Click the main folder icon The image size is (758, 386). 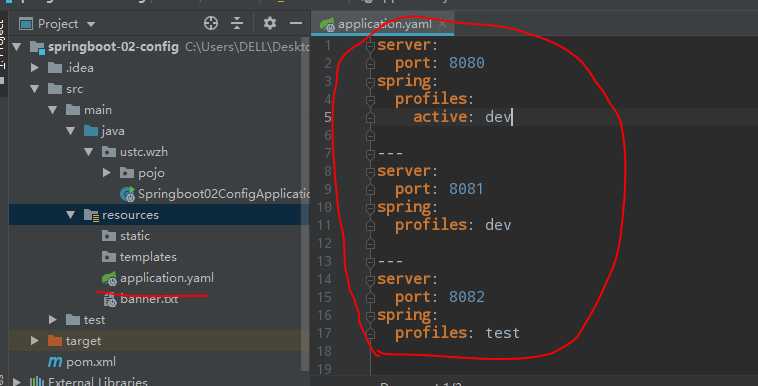click(x=73, y=110)
